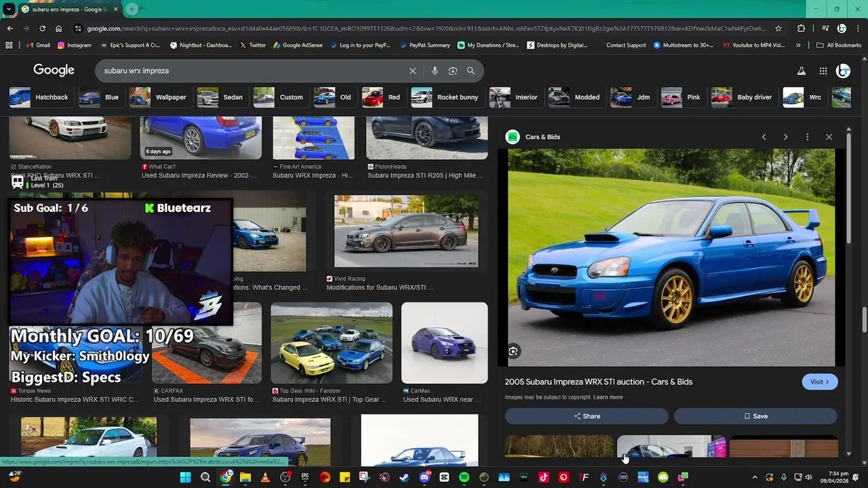
Task: Open the Vivid Racing grey Subaru thumbnail
Action: point(406,231)
